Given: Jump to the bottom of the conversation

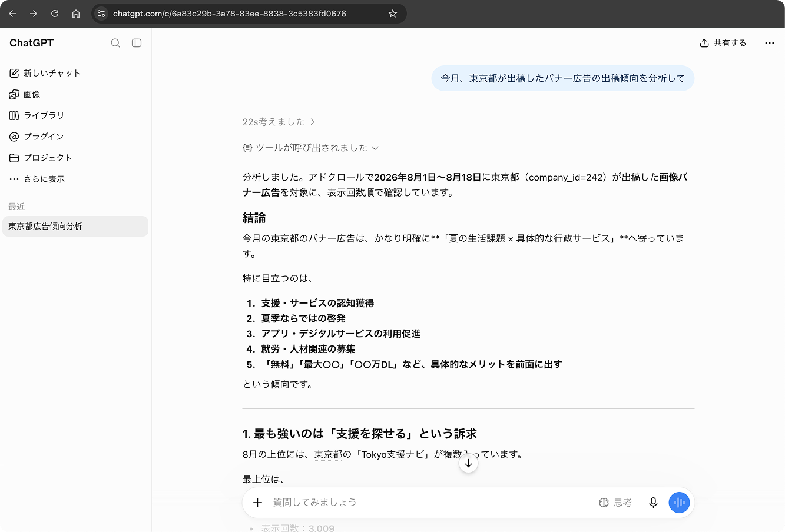Looking at the screenshot, I should 468,463.
